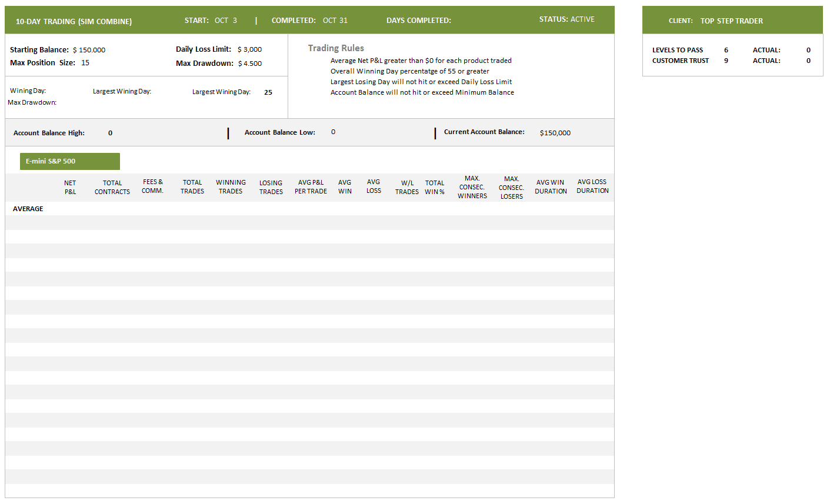
Task: Click the 'W/L TRADES' column header
Action: 407,187
